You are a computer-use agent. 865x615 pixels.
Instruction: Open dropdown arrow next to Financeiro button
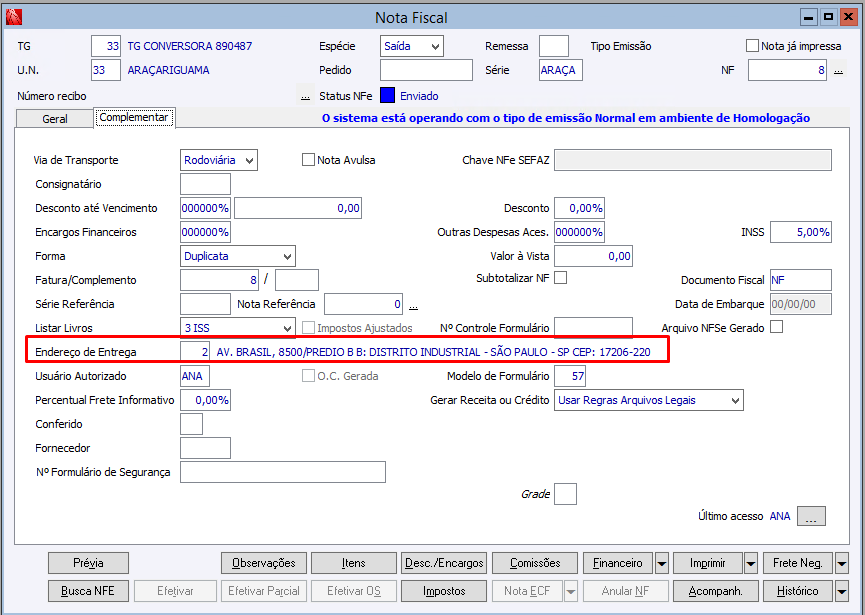pyautogui.click(x=661, y=564)
